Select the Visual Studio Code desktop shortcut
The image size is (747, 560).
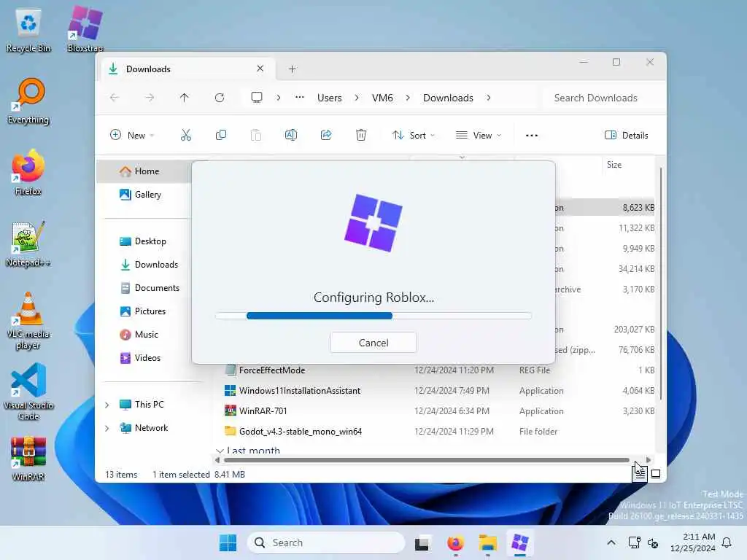pyautogui.click(x=28, y=392)
